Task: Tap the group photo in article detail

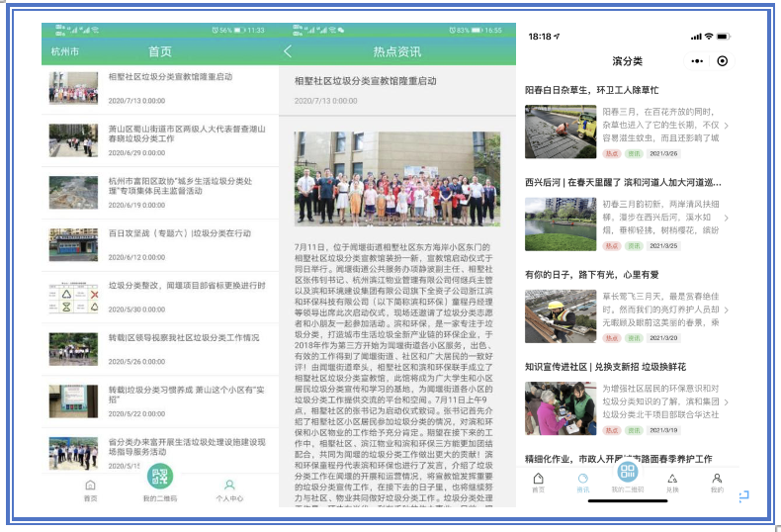Action: tap(397, 179)
